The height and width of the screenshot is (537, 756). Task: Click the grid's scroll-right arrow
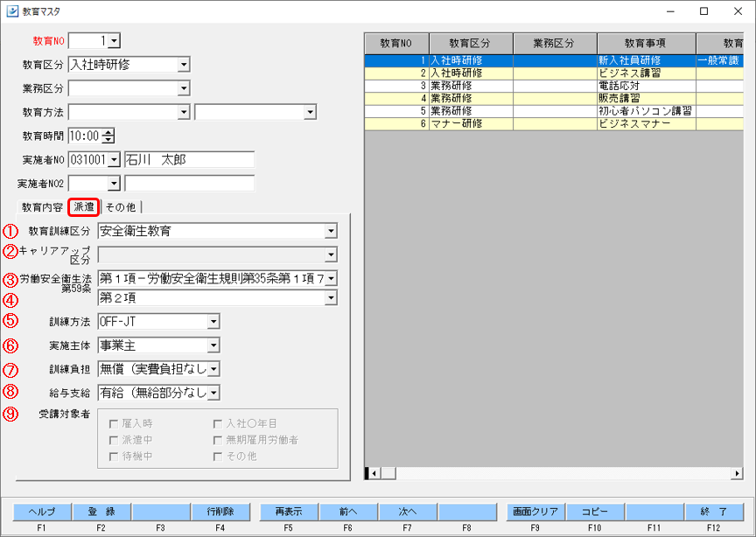(737, 473)
